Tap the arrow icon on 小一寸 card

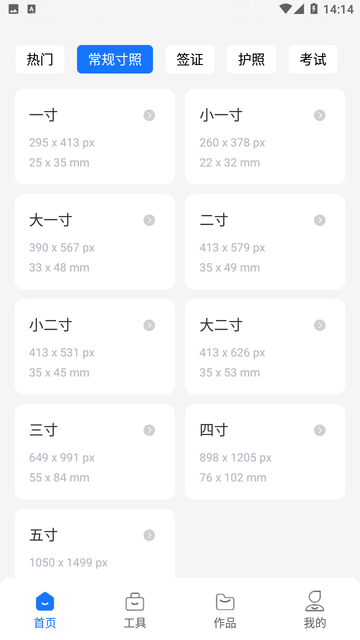tap(320, 116)
